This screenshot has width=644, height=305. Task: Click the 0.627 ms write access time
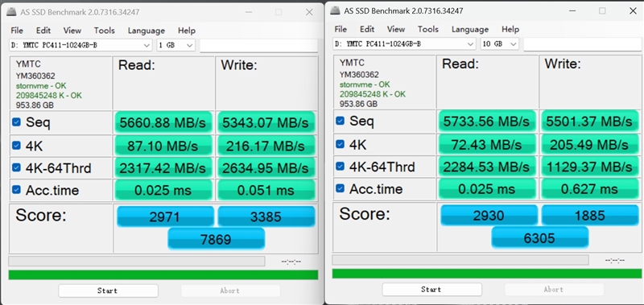coord(590,188)
